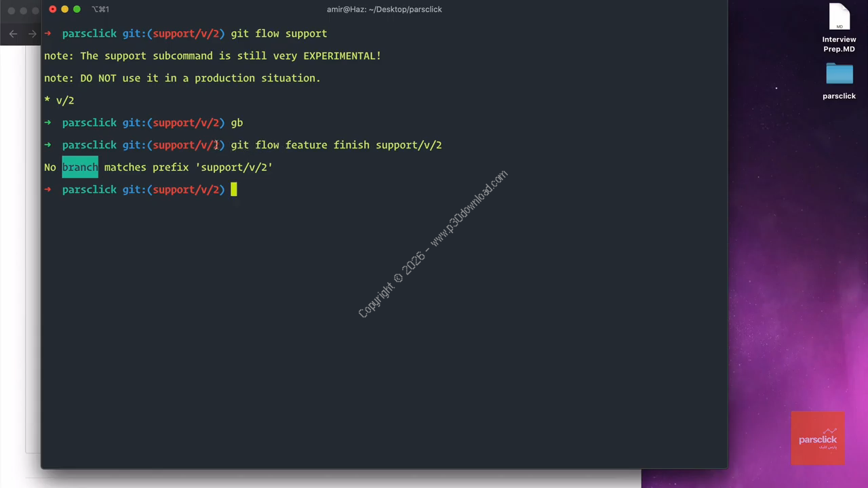Image resolution: width=868 pixels, height=488 pixels.
Task: Click the red close button of the terminal
Action: [x=53, y=9]
